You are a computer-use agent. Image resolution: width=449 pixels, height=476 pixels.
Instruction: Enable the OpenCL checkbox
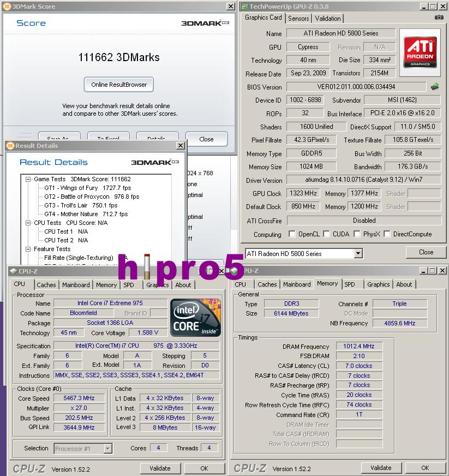[x=292, y=234]
